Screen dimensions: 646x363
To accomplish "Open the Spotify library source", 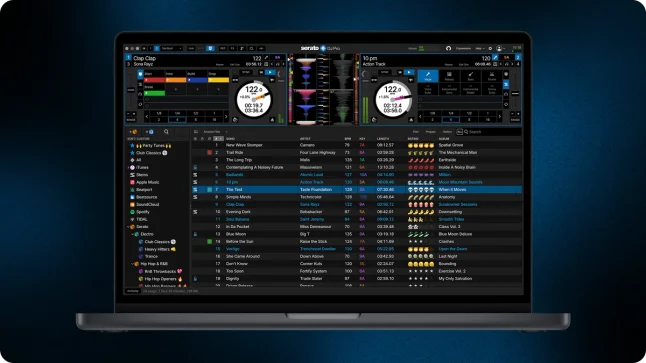I will tap(140, 212).
